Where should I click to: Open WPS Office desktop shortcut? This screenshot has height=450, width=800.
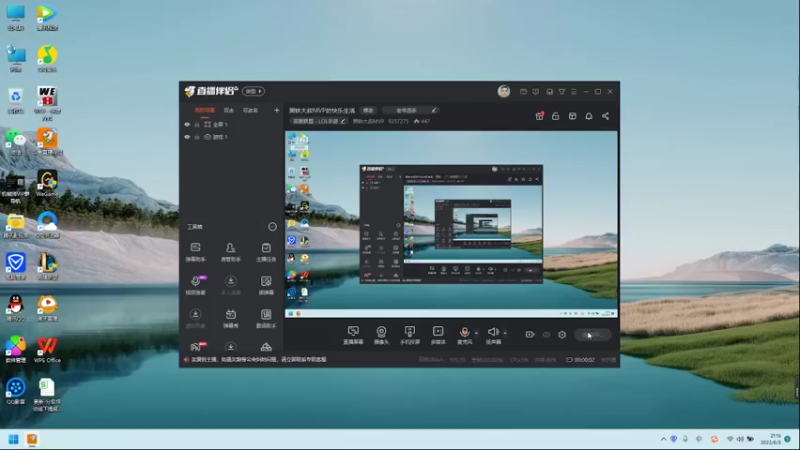(x=47, y=350)
